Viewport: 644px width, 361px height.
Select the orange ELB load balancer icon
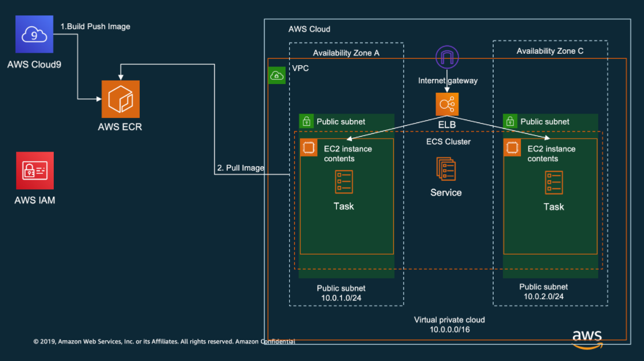tap(447, 104)
